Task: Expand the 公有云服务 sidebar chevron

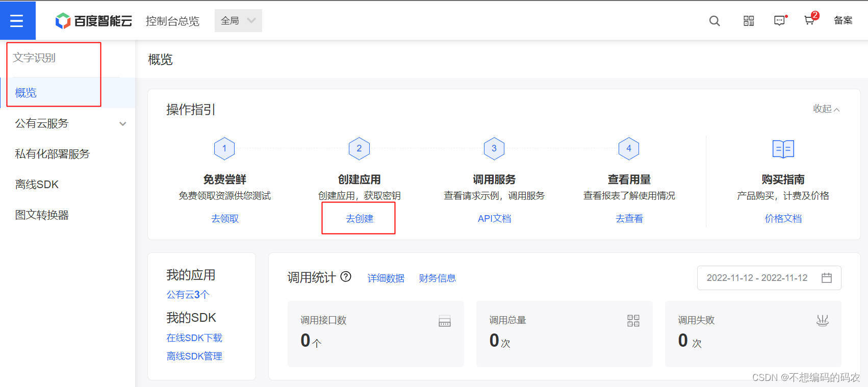Action: point(123,124)
